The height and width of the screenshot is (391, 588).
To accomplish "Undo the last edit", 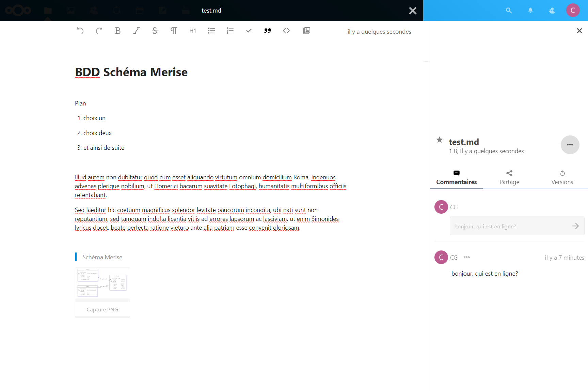I will tap(80, 31).
